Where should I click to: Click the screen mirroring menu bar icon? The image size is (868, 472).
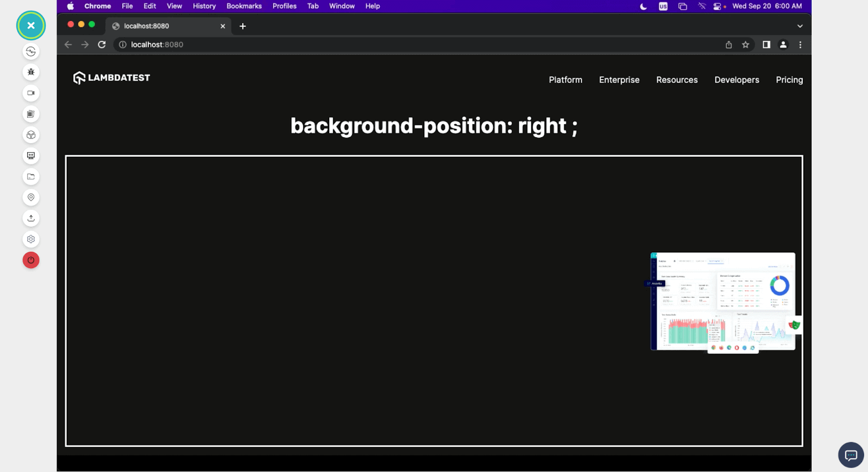coord(682,7)
